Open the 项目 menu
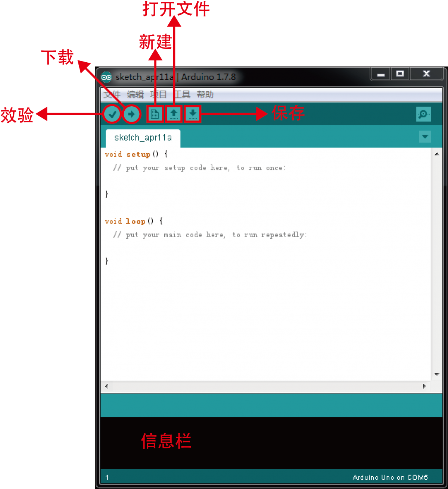 [x=159, y=94]
